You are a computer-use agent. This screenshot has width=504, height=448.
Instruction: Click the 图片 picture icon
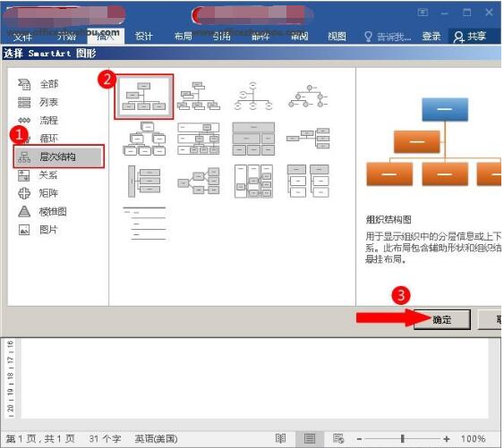(24, 230)
